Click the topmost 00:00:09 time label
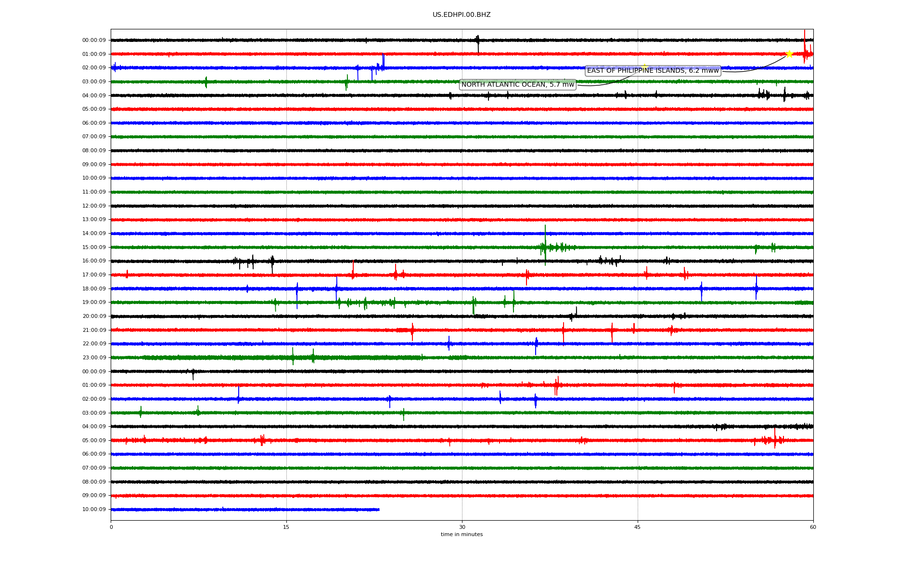Image resolution: width=924 pixels, height=578 pixels. [x=94, y=40]
